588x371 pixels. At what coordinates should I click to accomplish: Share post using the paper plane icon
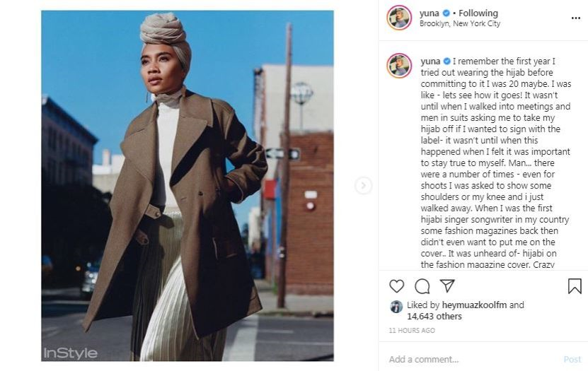click(x=447, y=285)
